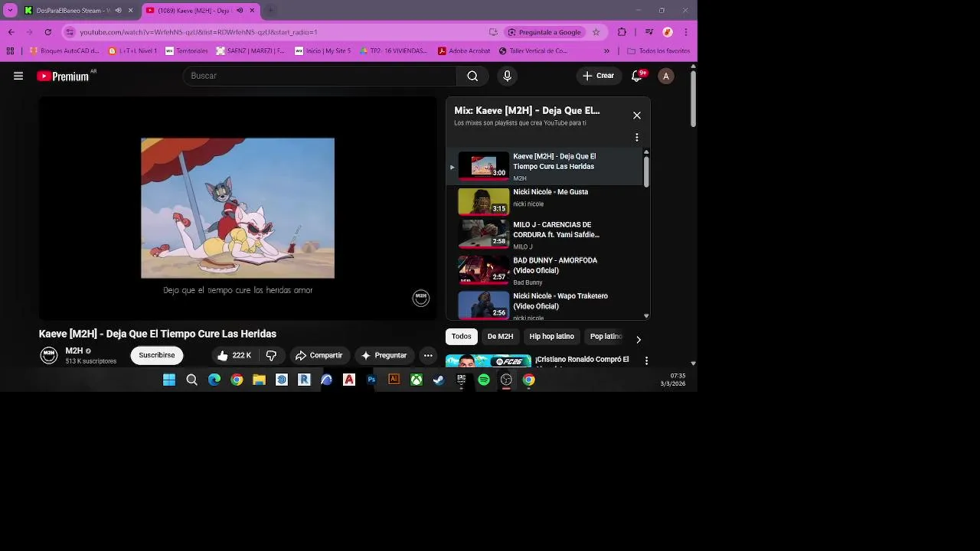Open Spotify from the taskbar

point(484,380)
